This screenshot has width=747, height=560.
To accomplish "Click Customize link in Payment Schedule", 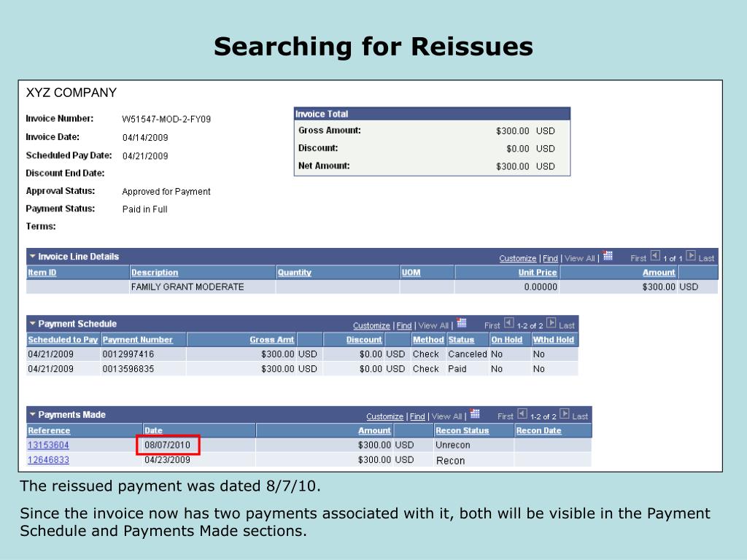I will [x=371, y=325].
